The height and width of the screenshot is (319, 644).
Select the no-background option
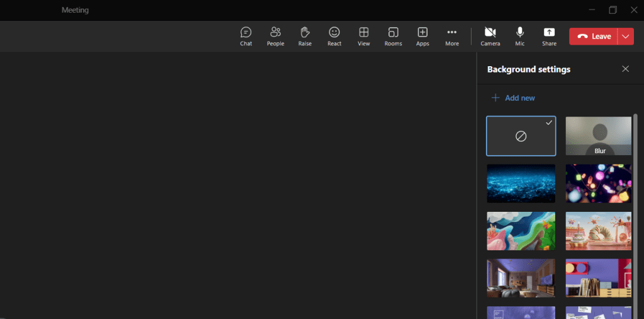521,136
